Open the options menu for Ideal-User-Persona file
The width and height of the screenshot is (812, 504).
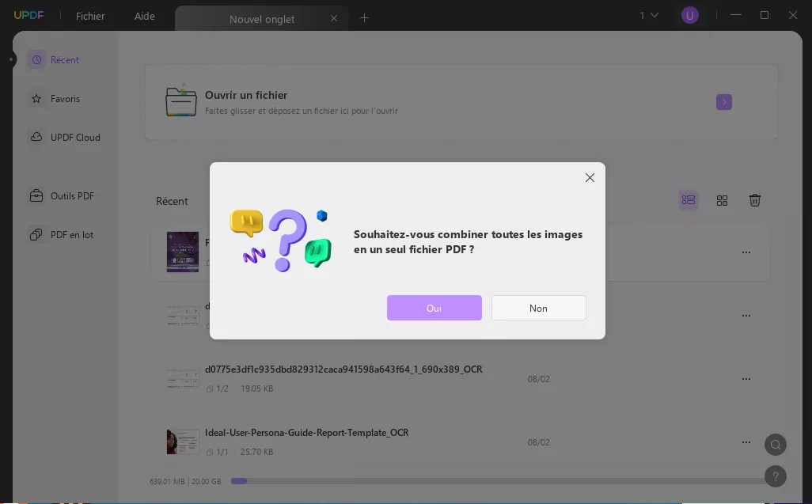[746, 442]
